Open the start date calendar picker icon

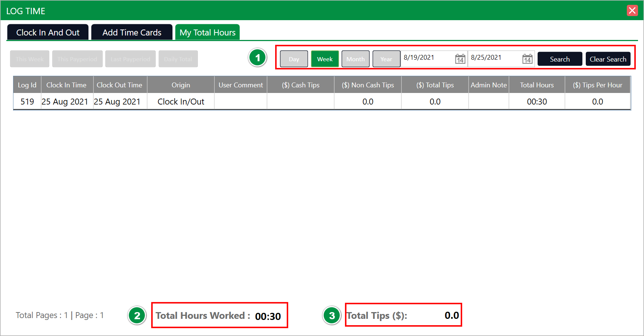460,59
